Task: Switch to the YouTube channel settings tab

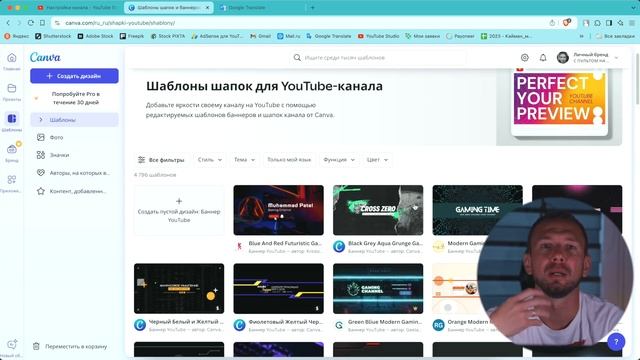Action: 77,8
